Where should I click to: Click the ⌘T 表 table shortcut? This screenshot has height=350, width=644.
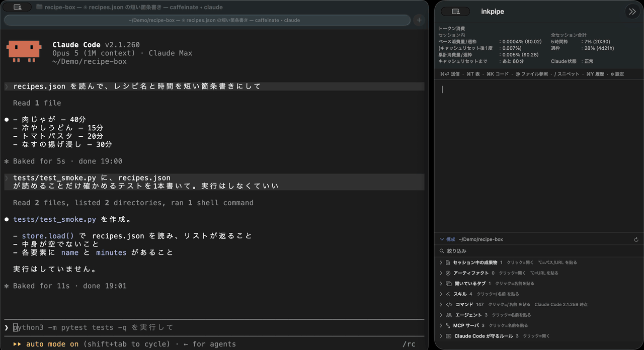[x=473, y=74]
